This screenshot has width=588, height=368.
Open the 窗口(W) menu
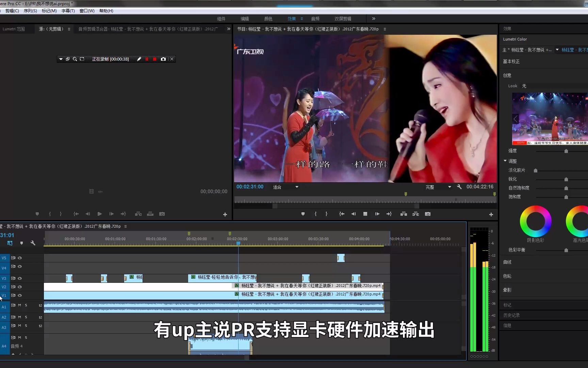click(x=87, y=11)
